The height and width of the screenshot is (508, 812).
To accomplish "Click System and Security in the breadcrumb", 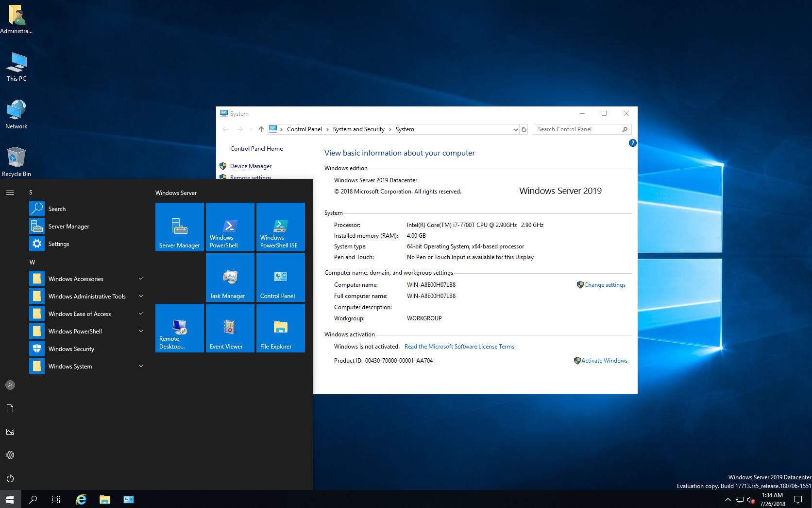I will 358,129.
